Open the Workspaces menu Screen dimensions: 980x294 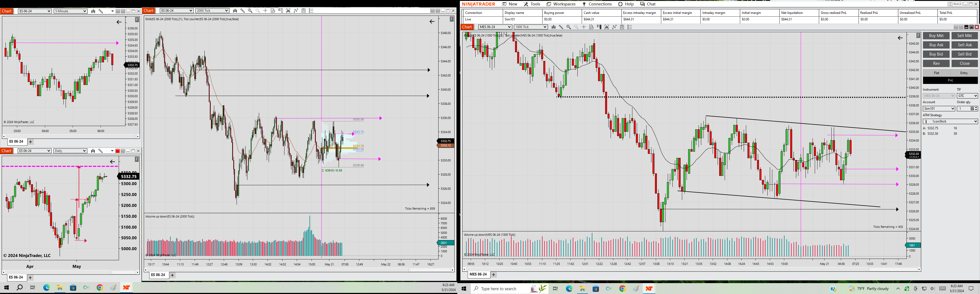point(561,4)
